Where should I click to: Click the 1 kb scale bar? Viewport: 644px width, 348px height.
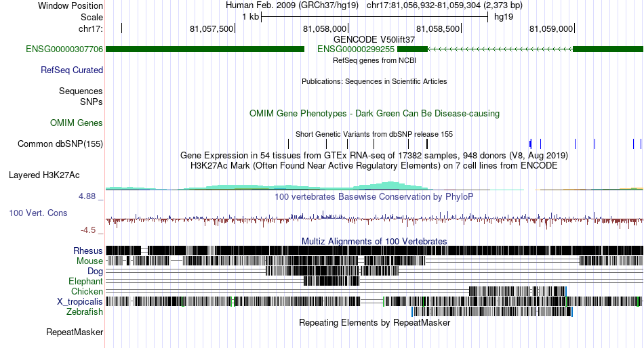(x=375, y=17)
